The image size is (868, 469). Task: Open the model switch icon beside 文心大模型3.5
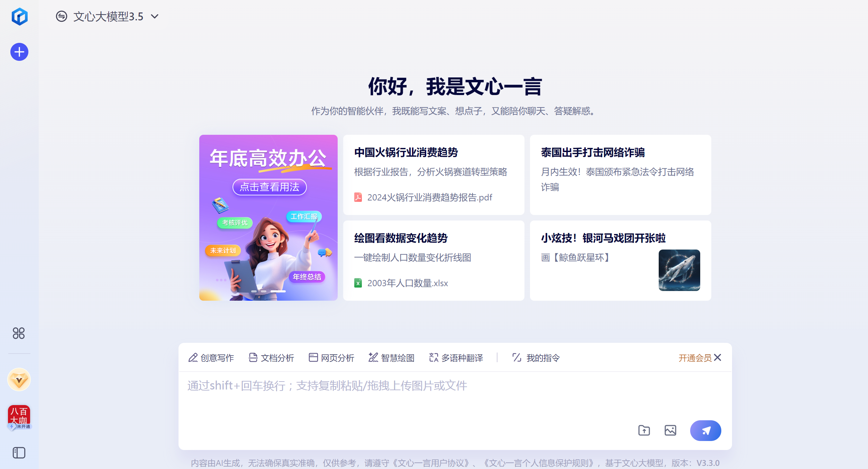(62, 16)
